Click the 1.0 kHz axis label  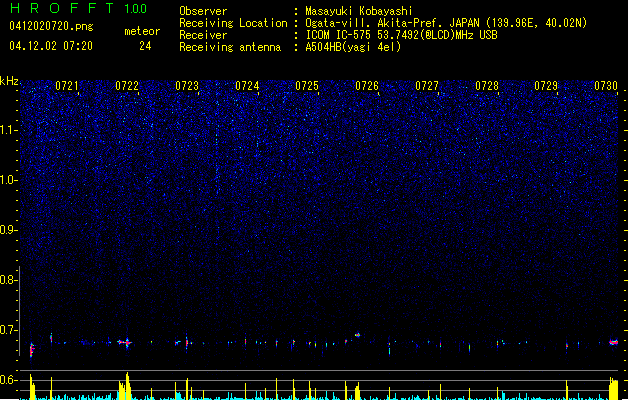tap(8, 180)
